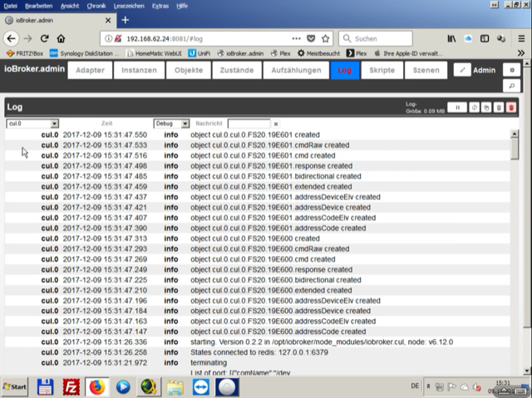Image resolution: width=532 pixels, height=398 pixels.
Task: Switch to the Szenen tab
Action: [426, 70]
